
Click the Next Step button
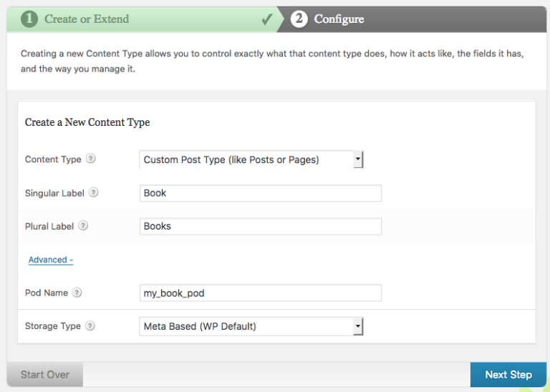508,374
